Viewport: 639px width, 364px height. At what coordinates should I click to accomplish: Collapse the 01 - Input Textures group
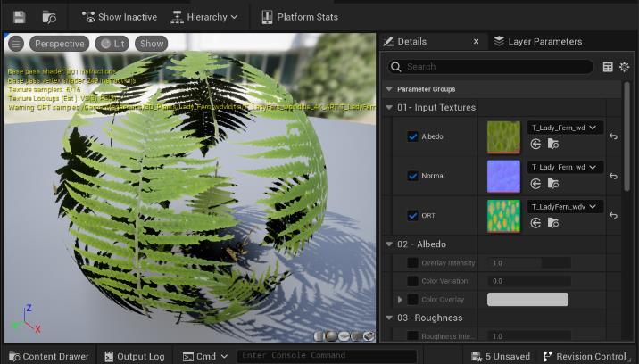tap(389, 108)
